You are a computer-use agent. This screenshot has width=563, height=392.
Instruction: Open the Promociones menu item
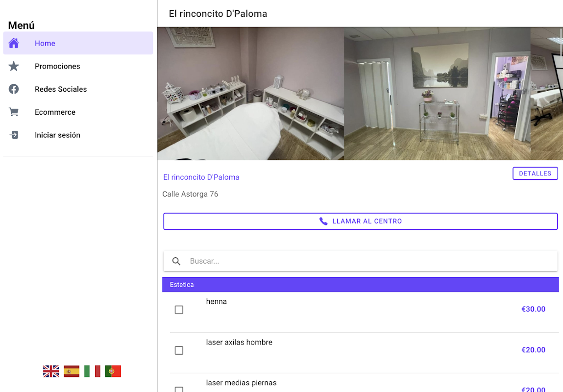pyautogui.click(x=78, y=66)
